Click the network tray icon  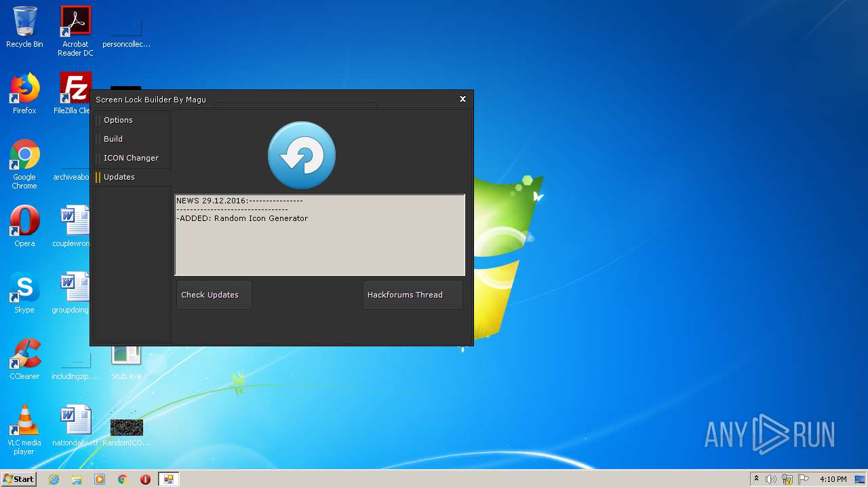click(787, 479)
